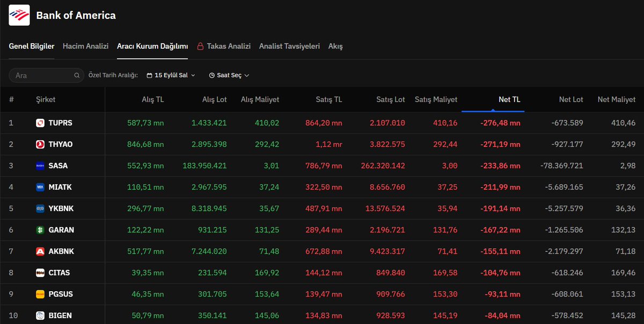Click the calendar icon in date picker

150,76
